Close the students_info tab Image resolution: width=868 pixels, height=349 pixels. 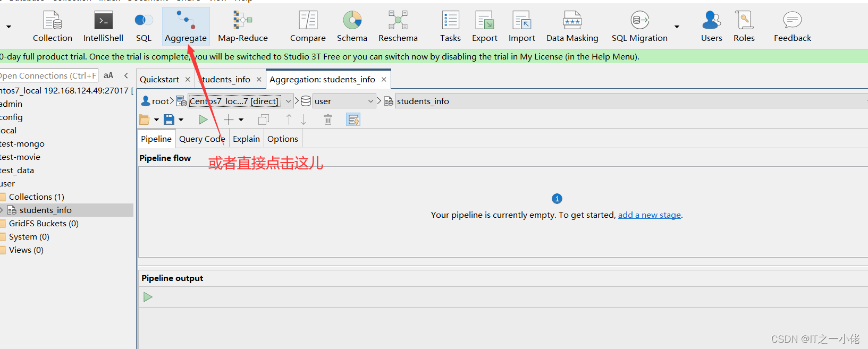pyautogui.click(x=259, y=80)
